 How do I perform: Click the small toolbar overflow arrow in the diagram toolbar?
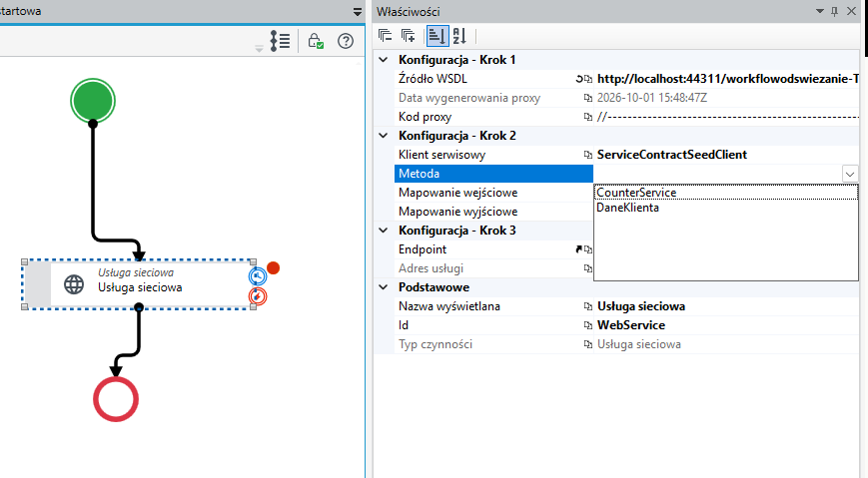tap(259, 49)
